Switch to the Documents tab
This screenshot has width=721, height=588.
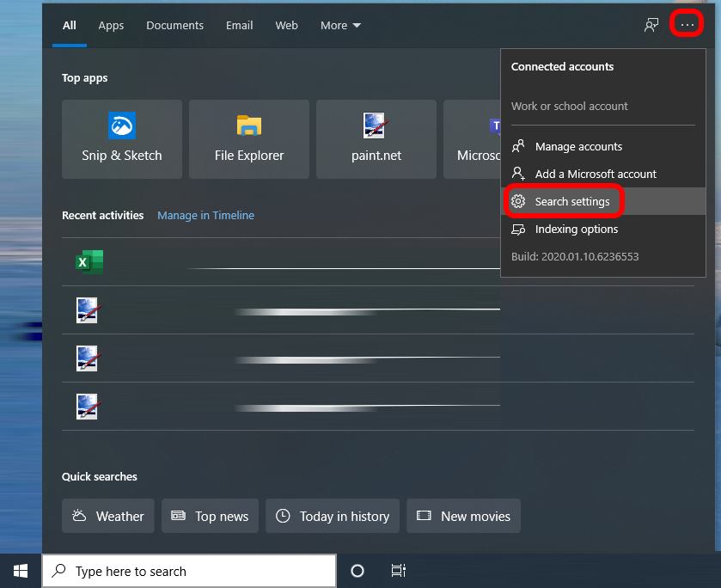click(x=174, y=25)
